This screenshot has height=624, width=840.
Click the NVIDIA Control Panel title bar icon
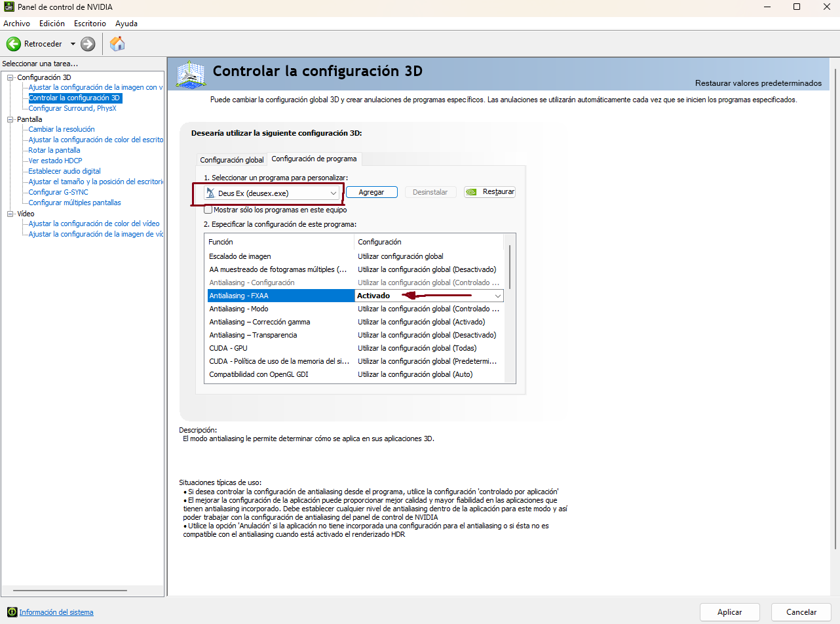tap(9, 7)
